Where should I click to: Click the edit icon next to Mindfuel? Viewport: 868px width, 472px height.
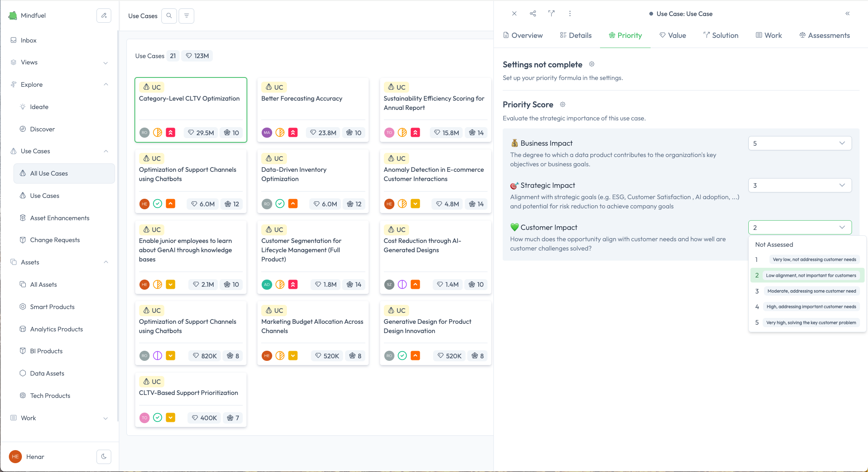104,16
